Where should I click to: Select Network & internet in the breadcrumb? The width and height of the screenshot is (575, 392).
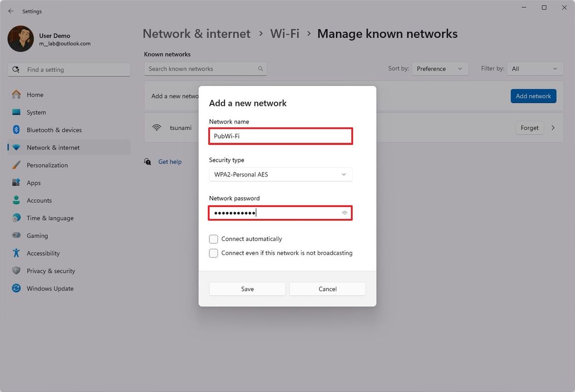(196, 34)
